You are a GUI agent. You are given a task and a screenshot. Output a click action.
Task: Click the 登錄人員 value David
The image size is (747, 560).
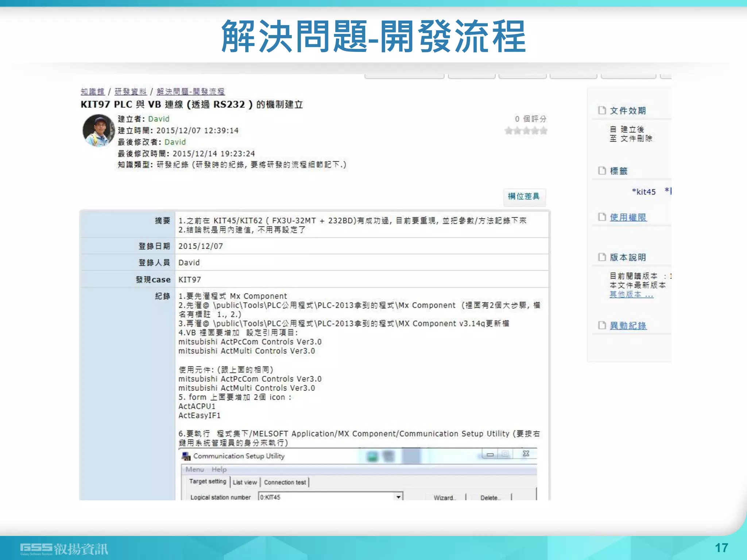[189, 262]
